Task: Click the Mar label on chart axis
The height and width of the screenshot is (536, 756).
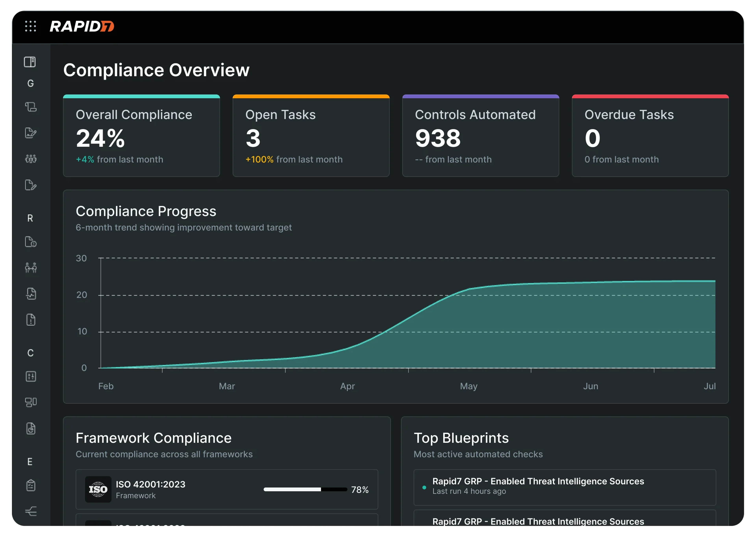Action: click(227, 386)
